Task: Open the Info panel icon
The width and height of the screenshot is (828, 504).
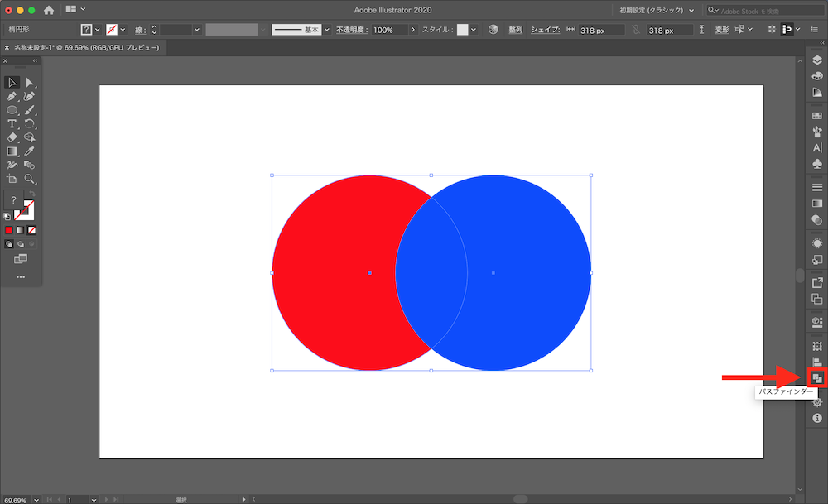Action: (817, 418)
